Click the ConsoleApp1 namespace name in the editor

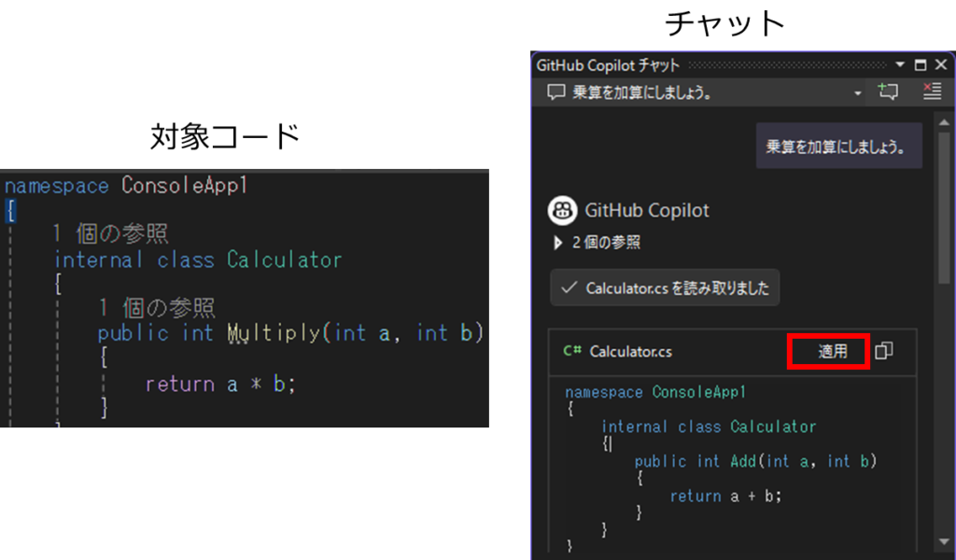pyautogui.click(x=184, y=185)
